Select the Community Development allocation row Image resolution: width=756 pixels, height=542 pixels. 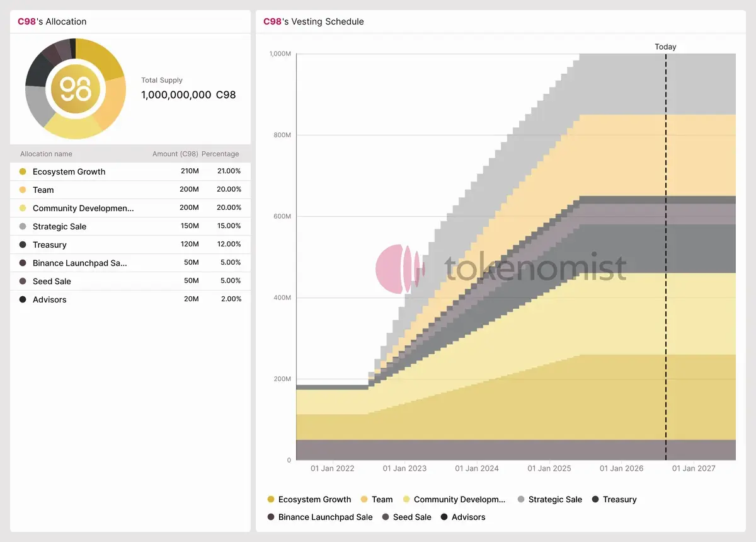pyautogui.click(x=130, y=208)
